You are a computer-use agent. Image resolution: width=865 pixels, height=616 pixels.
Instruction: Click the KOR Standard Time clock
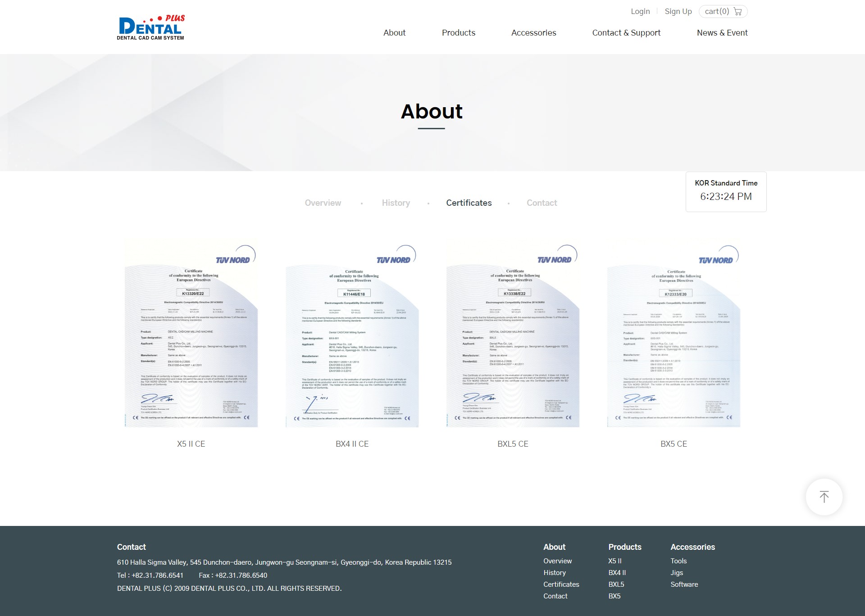point(726,191)
